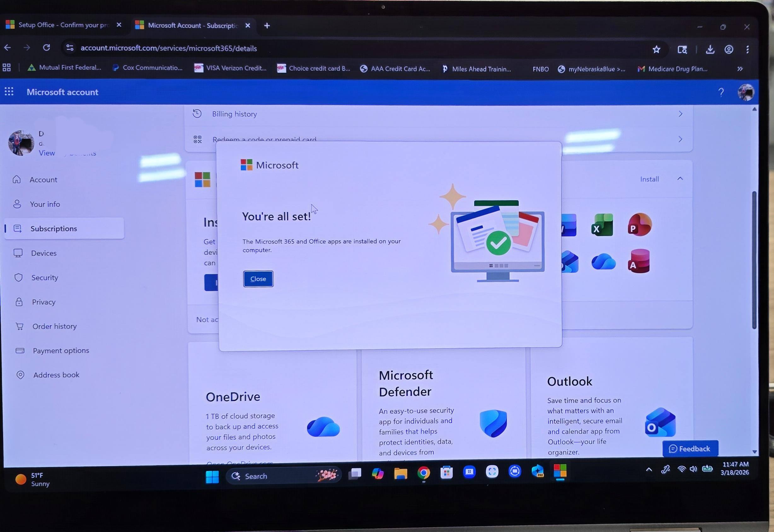Open Chrome downloads icon
This screenshot has height=532, width=774.
click(710, 50)
